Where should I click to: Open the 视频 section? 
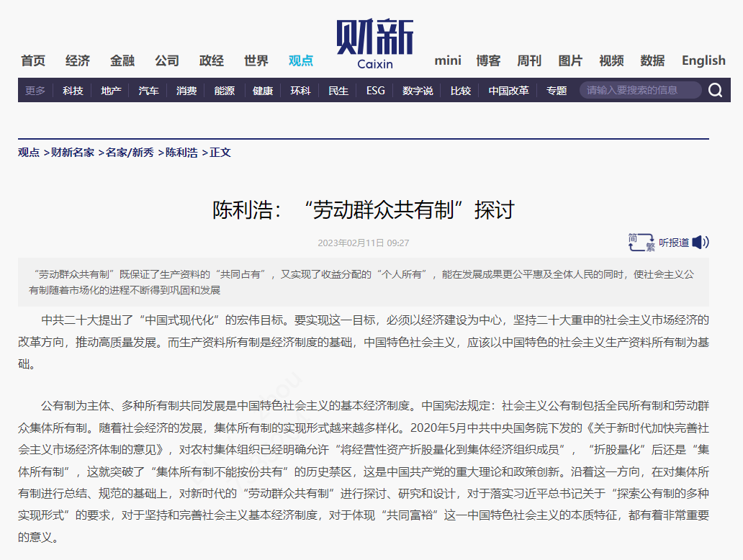611,60
